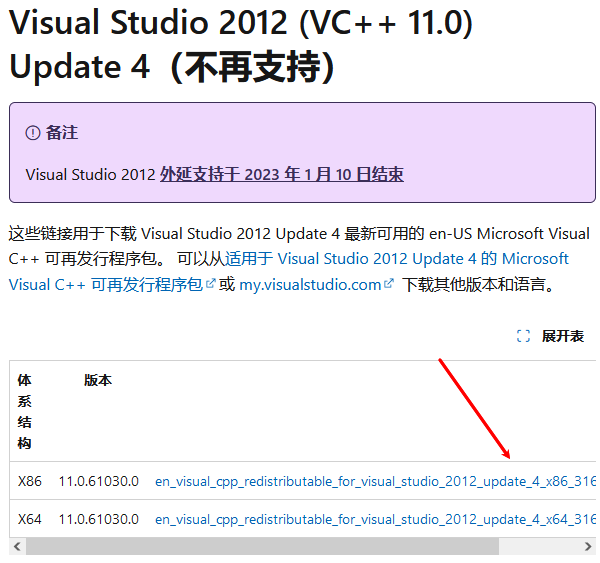
Task: Select the X64 architecture cell
Action: [x=30, y=519]
